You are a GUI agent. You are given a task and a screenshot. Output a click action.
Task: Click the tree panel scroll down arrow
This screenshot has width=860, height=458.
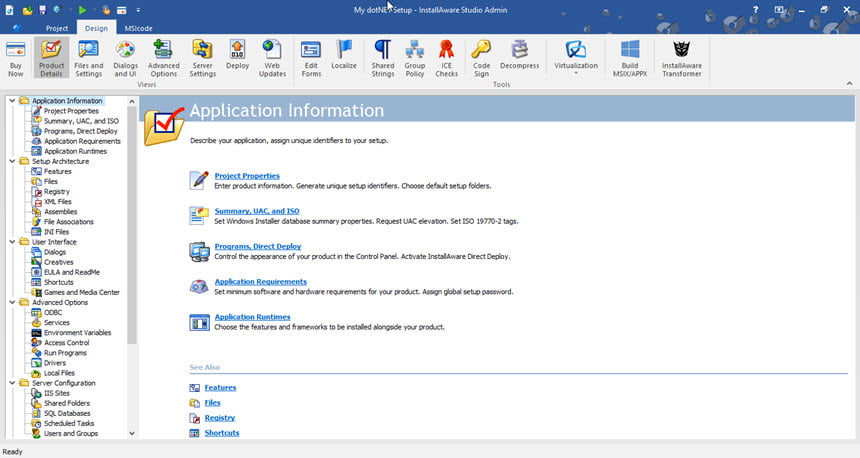pos(132,433)
